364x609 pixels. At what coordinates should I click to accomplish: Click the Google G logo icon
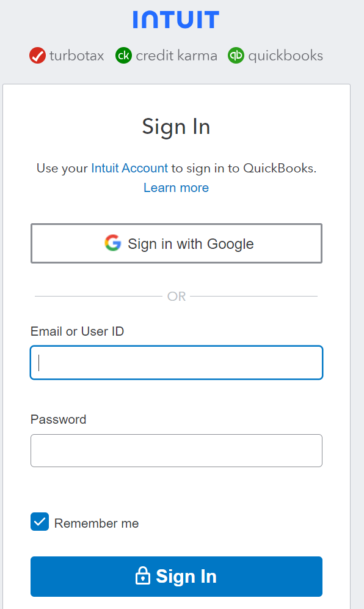[113, 243]
